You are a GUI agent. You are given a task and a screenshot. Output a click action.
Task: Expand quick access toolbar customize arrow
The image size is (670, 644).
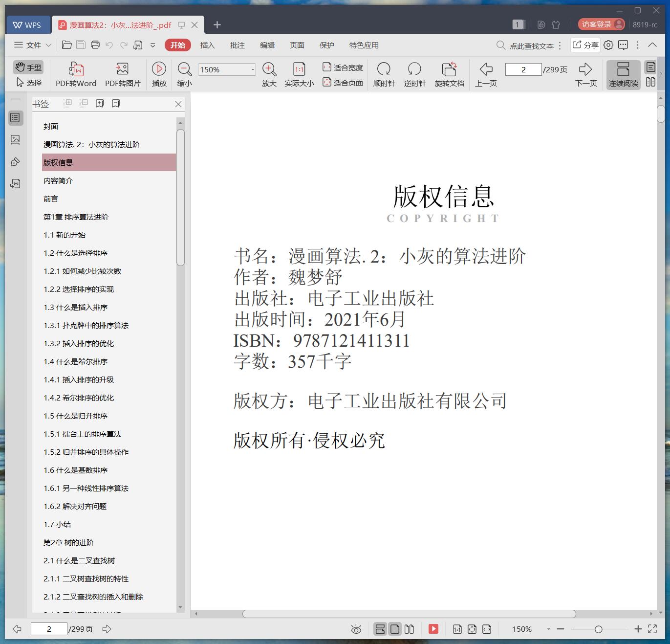pyautogui.click(x=152, y=45)
